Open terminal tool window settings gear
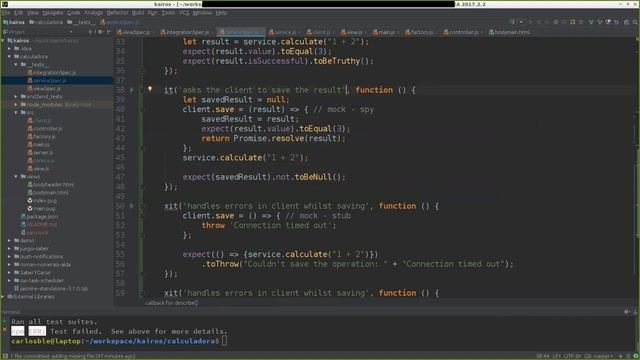The image size is (640, 360). [x=627, y=311]
